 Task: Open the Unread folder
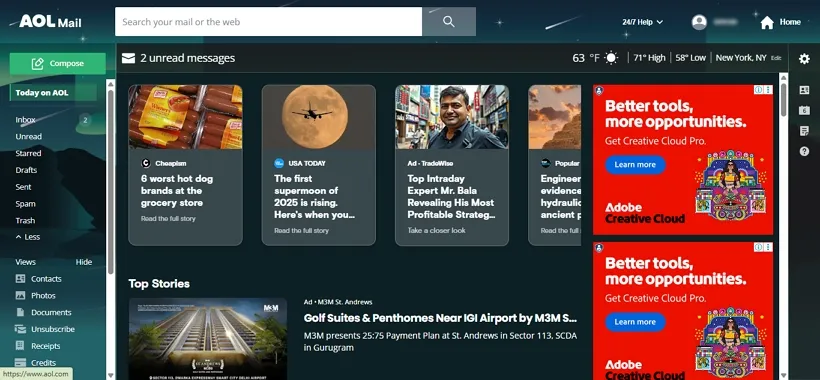[29, 136]
